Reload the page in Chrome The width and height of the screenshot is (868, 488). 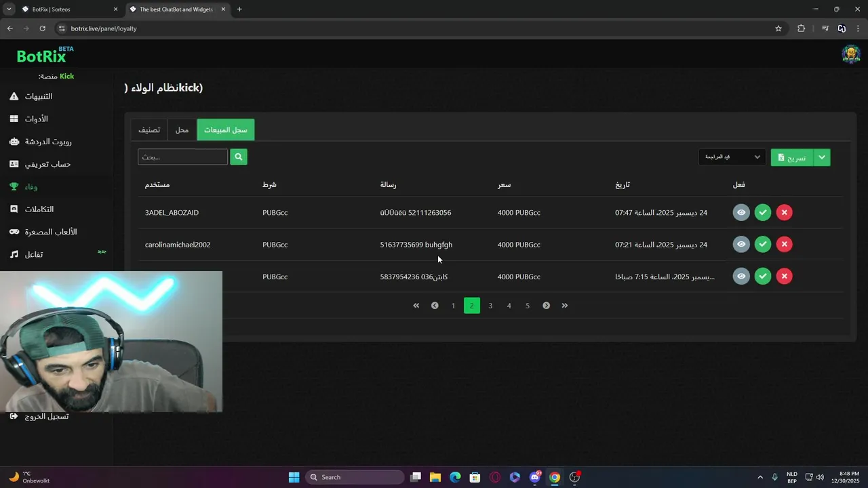point(42,28)
